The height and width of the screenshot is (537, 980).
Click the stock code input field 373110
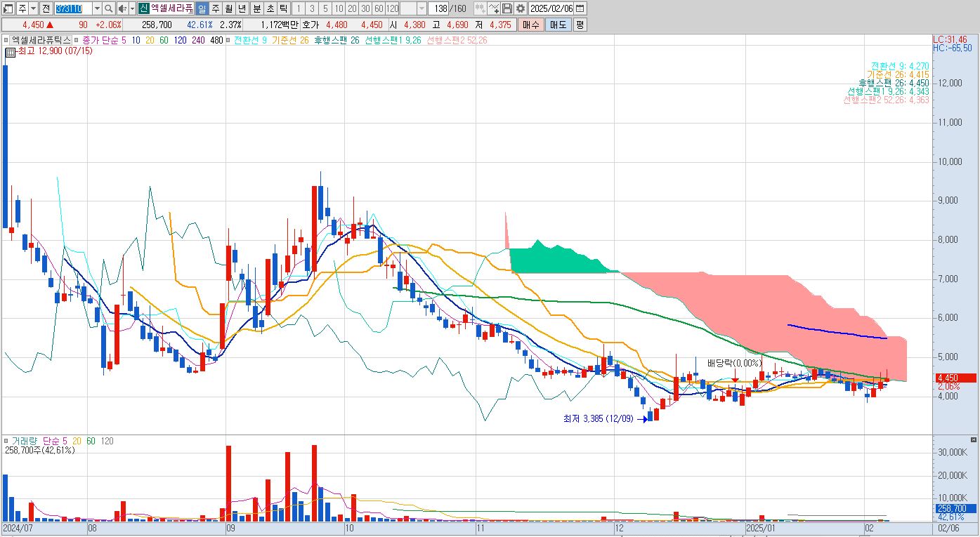coord(73,8)
